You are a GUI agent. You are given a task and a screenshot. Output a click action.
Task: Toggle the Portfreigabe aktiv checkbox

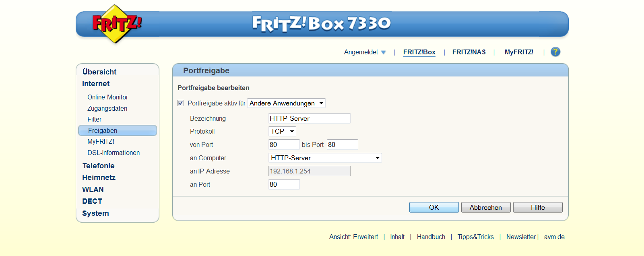181,103
